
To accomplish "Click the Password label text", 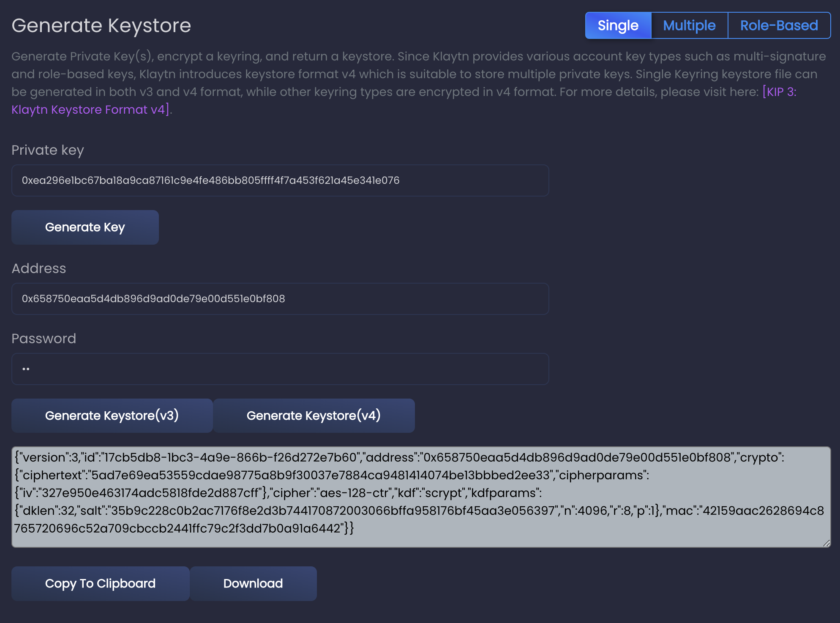I will click(44, 339).
